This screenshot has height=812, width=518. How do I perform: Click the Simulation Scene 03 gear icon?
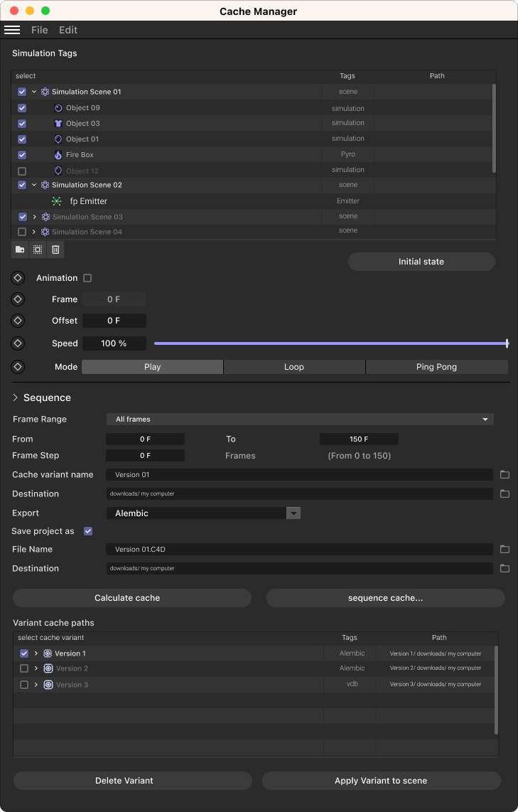[45, 217]
